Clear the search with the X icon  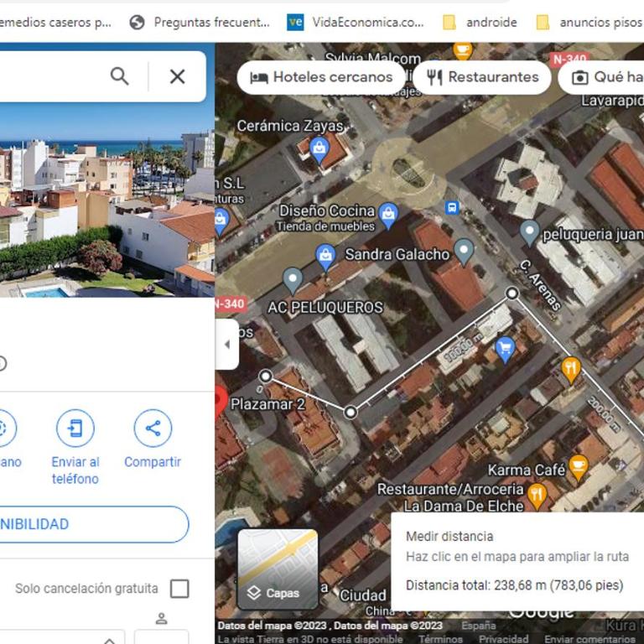tap(178, 76)
